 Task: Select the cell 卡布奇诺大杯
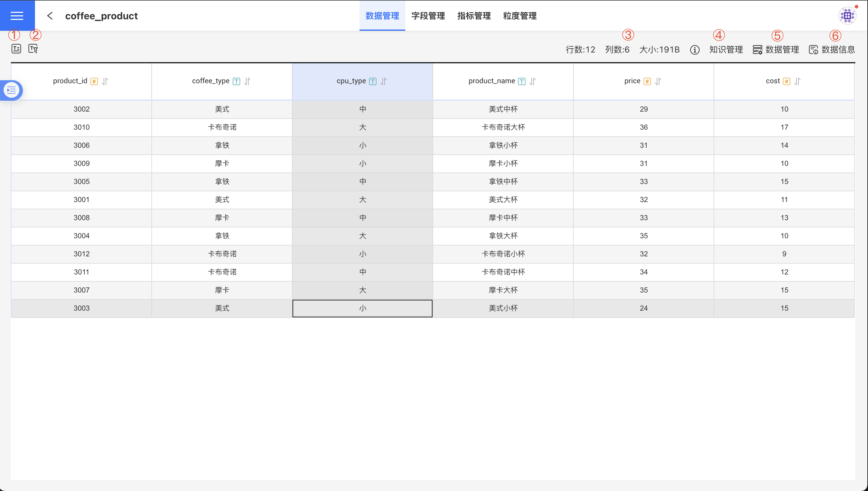(x=503, y=127)
